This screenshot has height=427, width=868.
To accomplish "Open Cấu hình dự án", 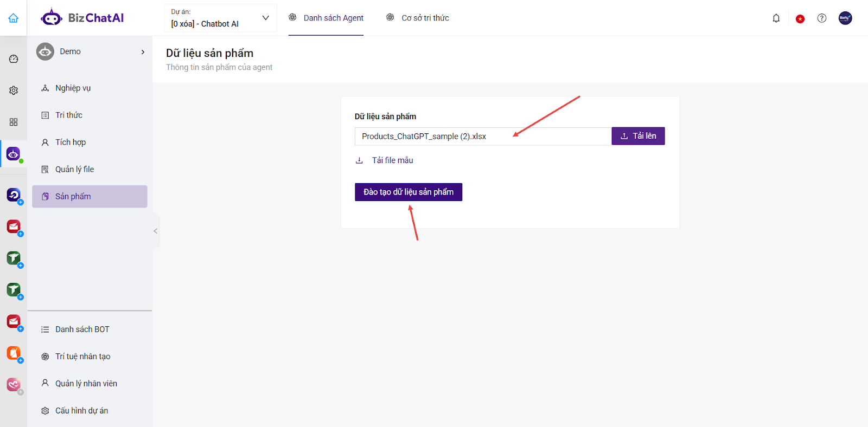I will [90, 411].
